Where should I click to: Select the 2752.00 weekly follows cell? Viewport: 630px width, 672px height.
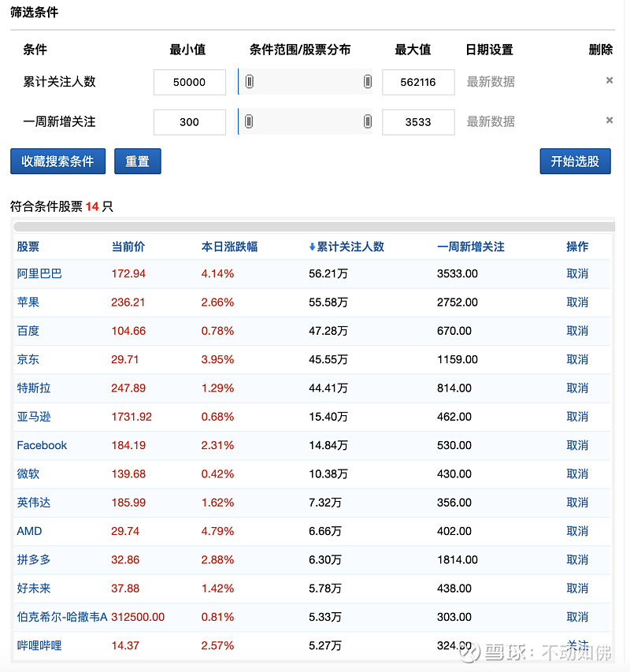458,303
